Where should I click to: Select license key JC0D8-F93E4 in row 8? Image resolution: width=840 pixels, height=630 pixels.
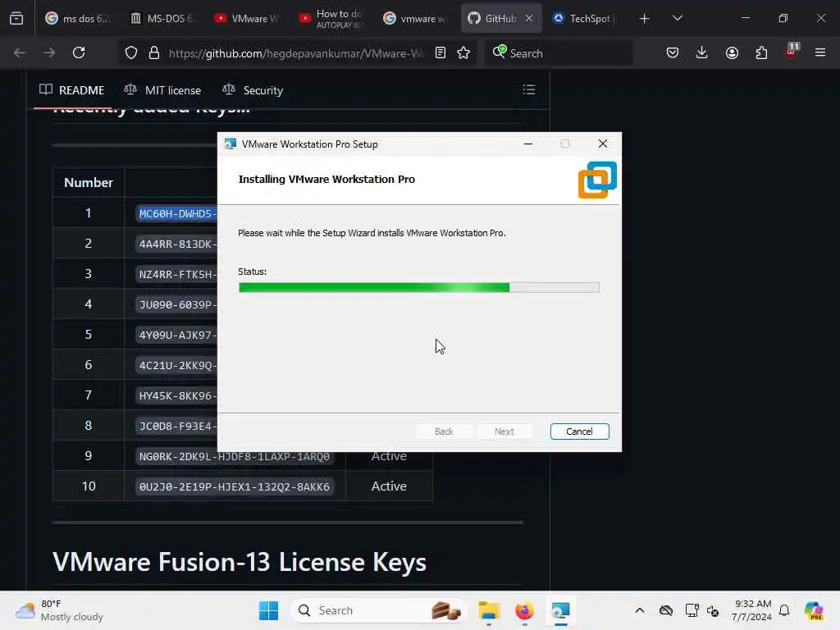[x=177, y=426]
